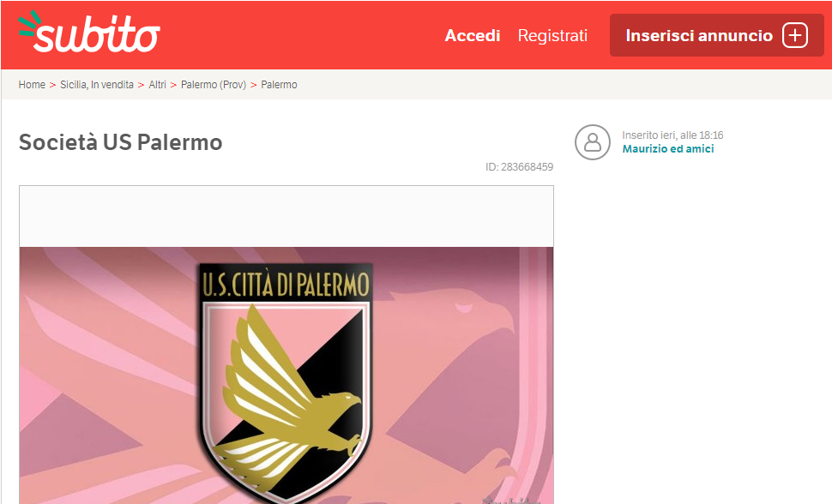Click the listing ID 283668459 text
This screenshot has width=832, height=504.
point(520,167)
